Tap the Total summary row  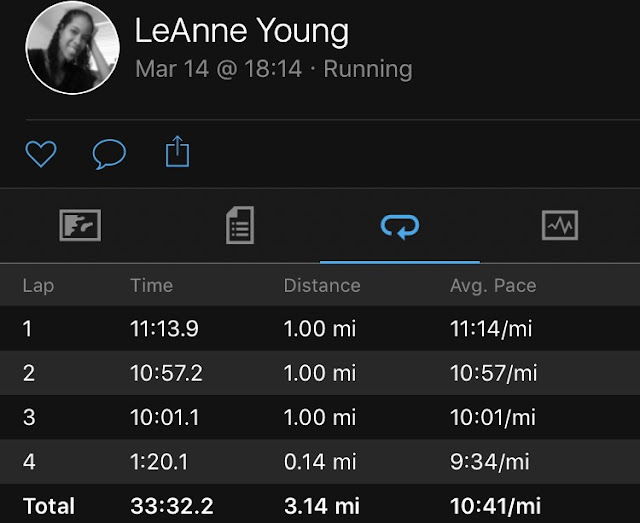coord(320,506)
